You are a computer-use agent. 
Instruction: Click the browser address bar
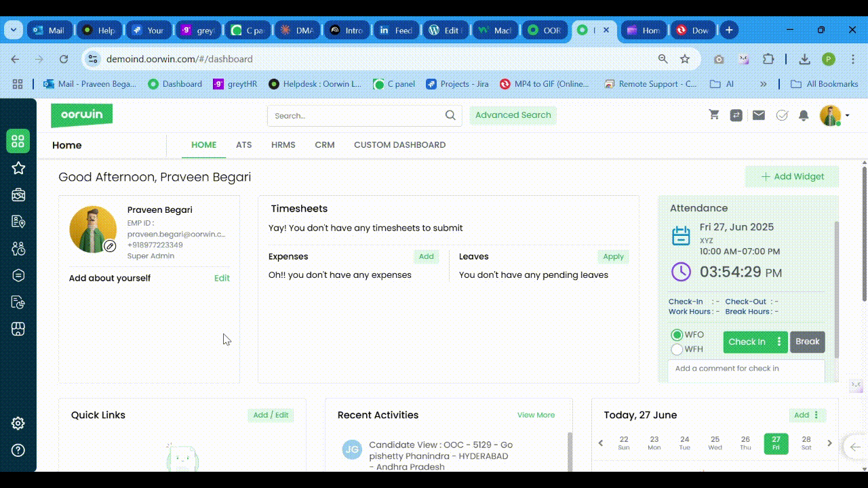(x=380, y=59)
